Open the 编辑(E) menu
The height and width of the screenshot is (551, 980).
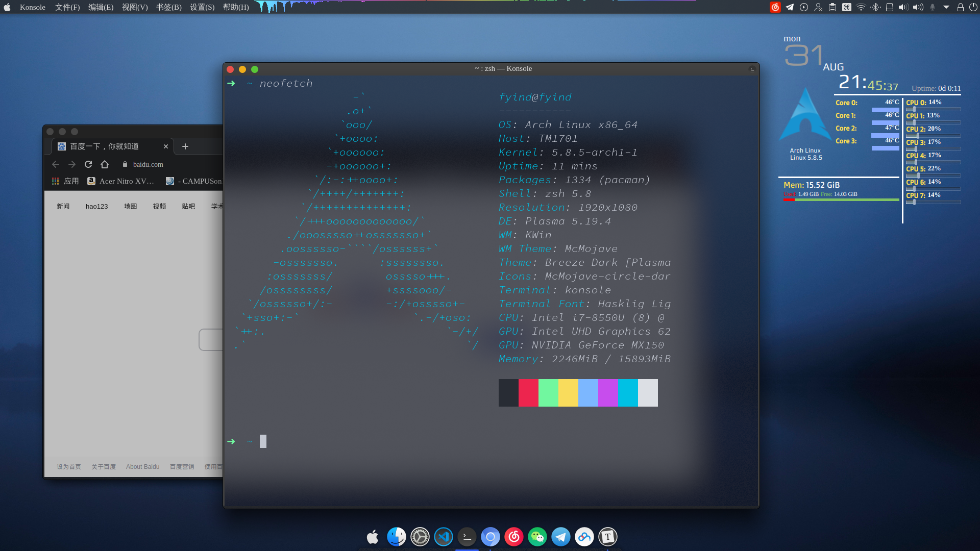(101, 7)
